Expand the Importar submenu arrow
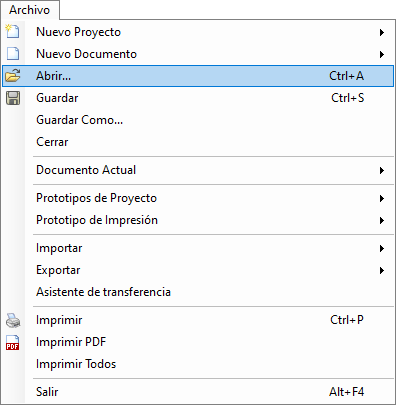Viewport: 396px width, 405px height. pyautogui.click(x=382, y=248)
